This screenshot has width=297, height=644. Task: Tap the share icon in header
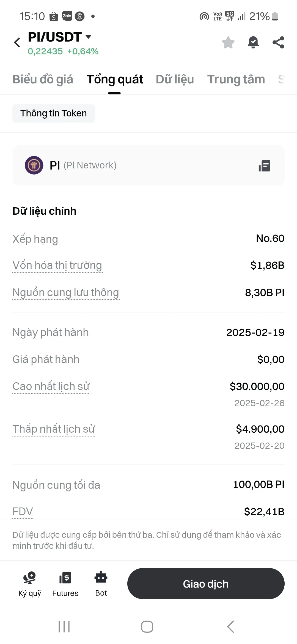pos(278,42)
